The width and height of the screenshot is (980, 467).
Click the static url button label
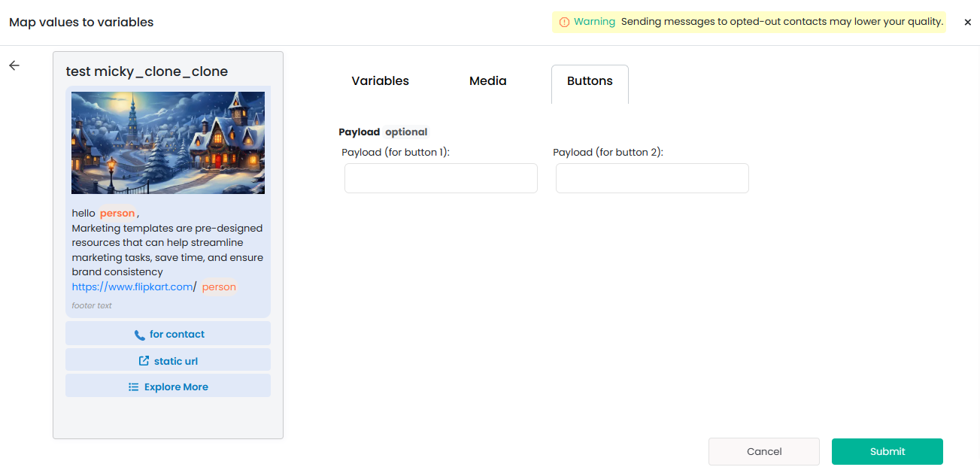coord(176,361)
